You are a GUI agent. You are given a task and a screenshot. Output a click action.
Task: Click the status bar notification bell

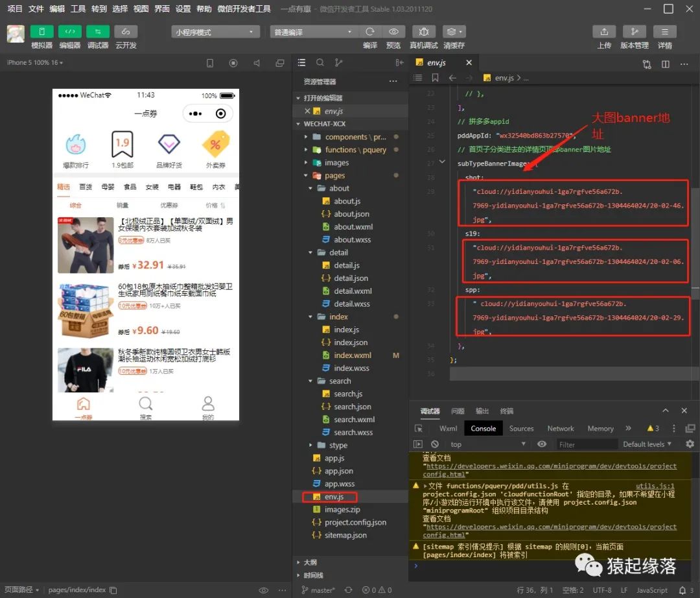point(682,590)
